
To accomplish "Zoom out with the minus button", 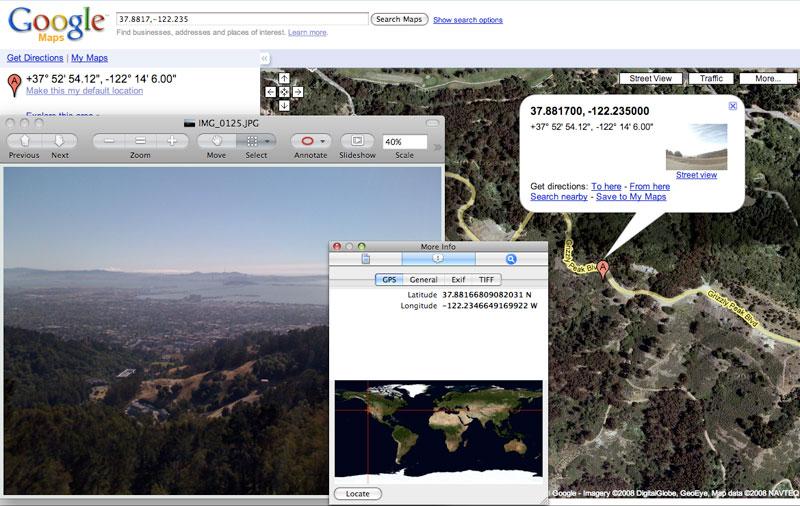I will (x=109, y=141).
